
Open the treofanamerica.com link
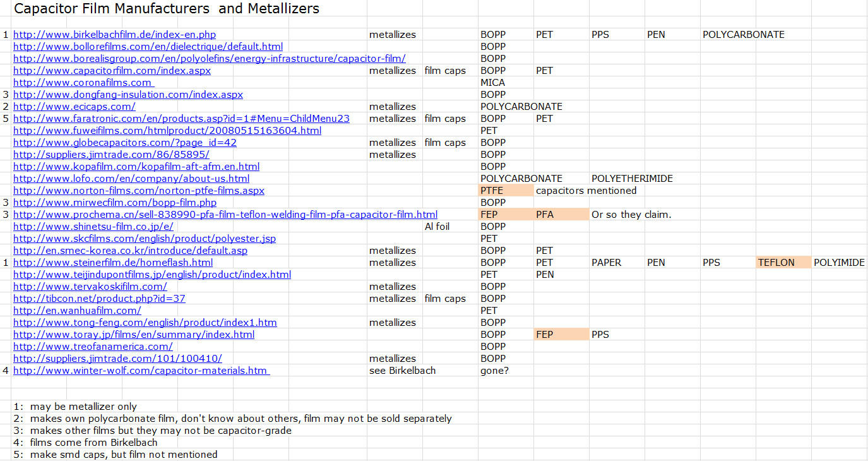pyautogui.click(x=93, y=347)
